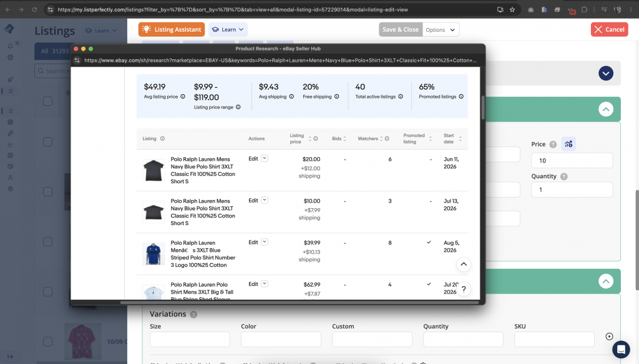Open the Learn dropdown beside Listing Assistant

pos(228,29)
